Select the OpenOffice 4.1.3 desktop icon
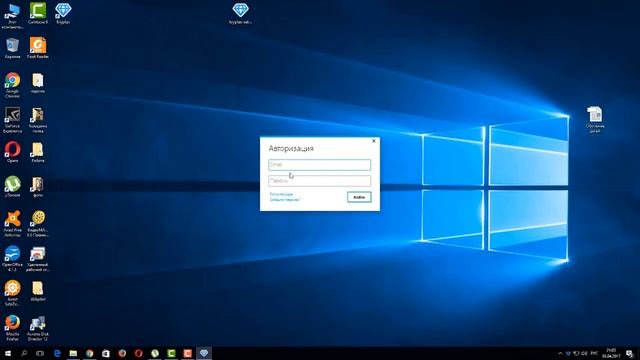The height and width of the screenshot is (360, 640). (x=12, y=258)
